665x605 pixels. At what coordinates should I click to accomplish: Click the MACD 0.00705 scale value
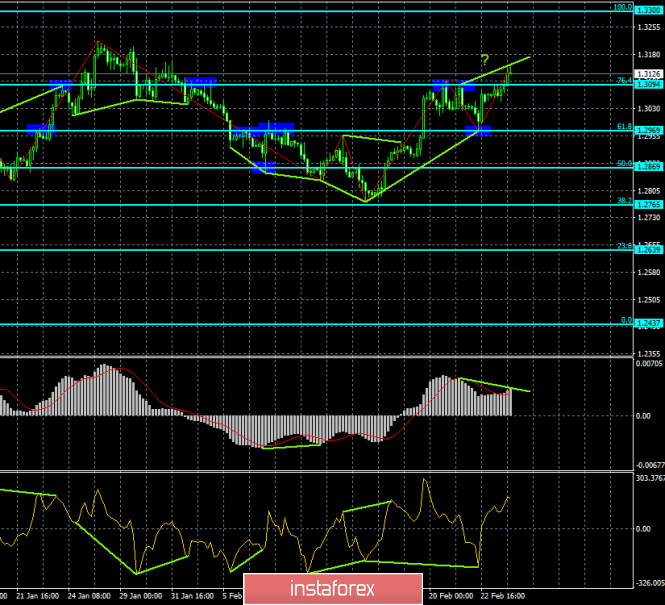(x=648, y=363)
